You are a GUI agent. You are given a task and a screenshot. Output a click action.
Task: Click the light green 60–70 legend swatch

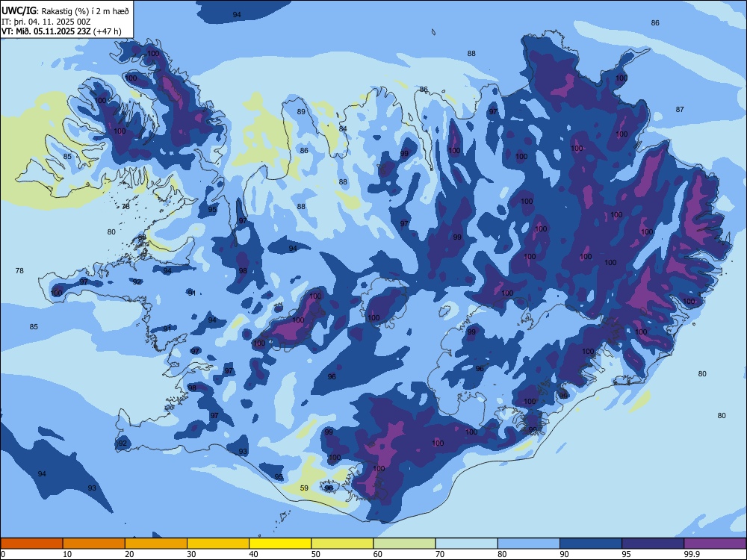point(404,544)
